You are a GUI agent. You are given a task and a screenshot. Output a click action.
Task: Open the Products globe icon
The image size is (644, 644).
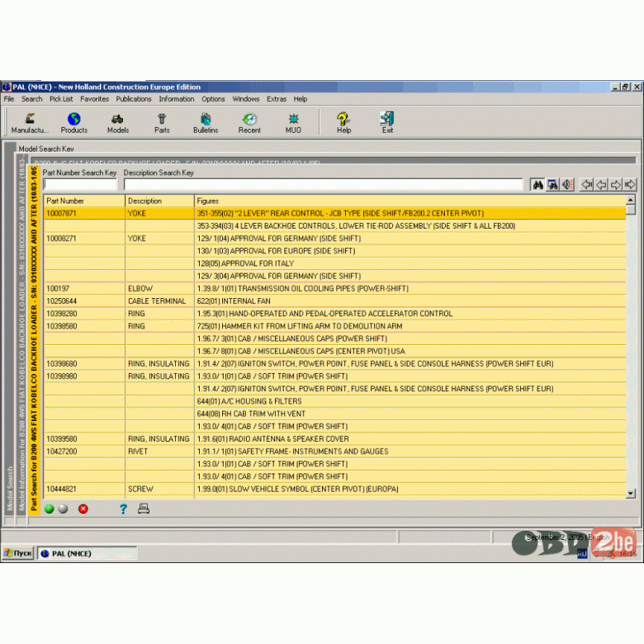pyautogui.click(x=74, y=123)
